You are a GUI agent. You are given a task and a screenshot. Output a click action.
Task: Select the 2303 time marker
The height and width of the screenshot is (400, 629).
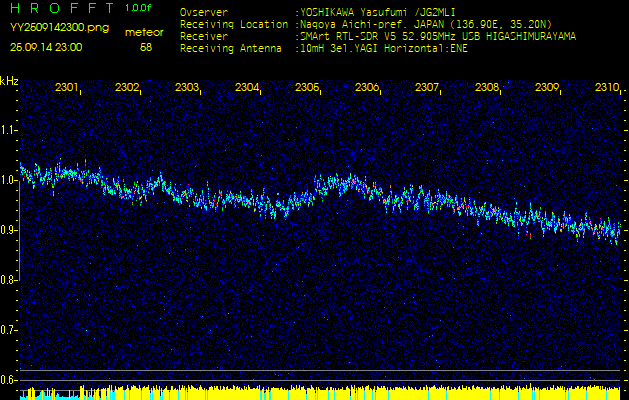187,88
